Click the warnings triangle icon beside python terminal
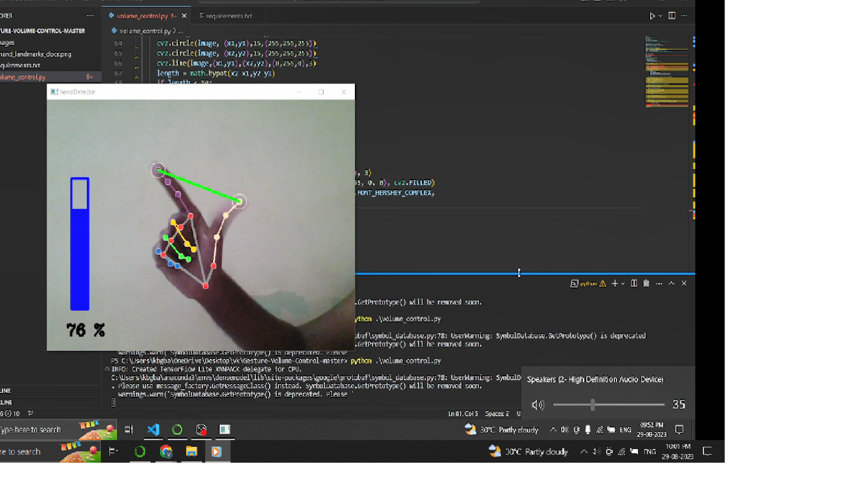Screen dimensions: 868x488 (x=603, y=284)
